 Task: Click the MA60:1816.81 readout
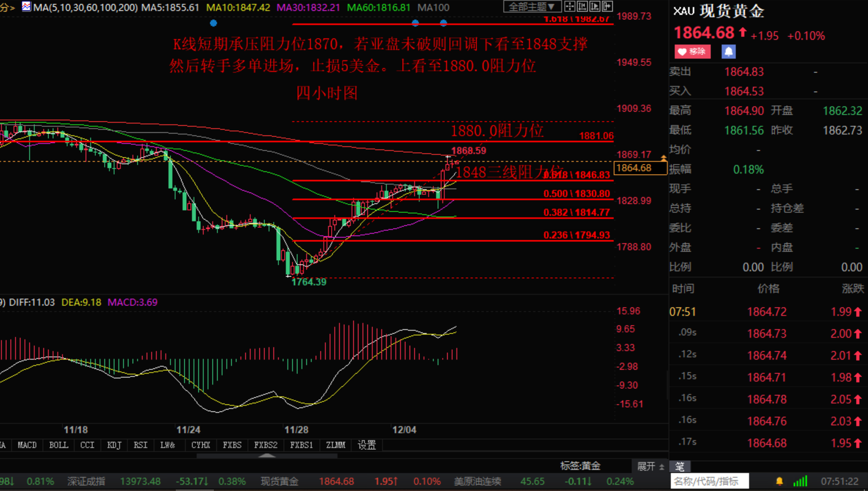378,8
